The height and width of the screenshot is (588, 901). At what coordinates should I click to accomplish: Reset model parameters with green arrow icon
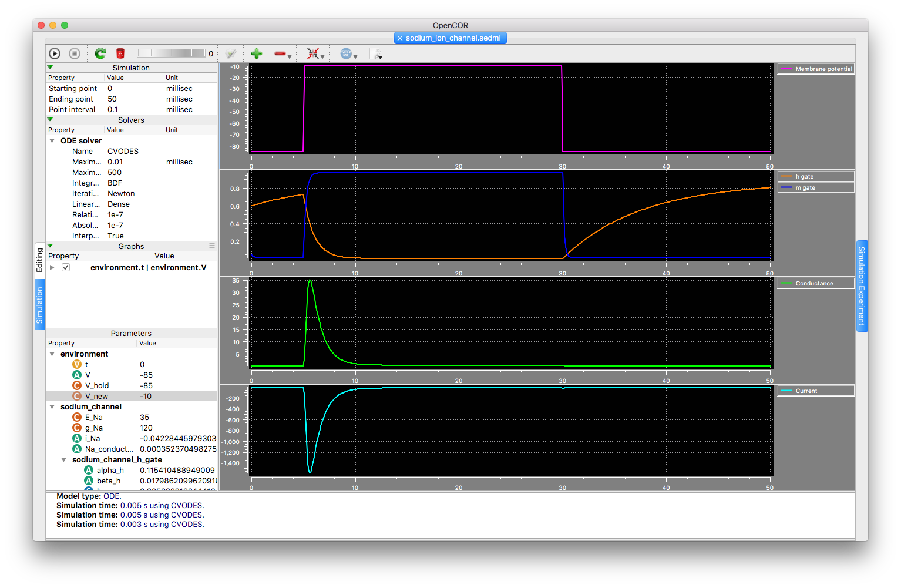(100, 53)
